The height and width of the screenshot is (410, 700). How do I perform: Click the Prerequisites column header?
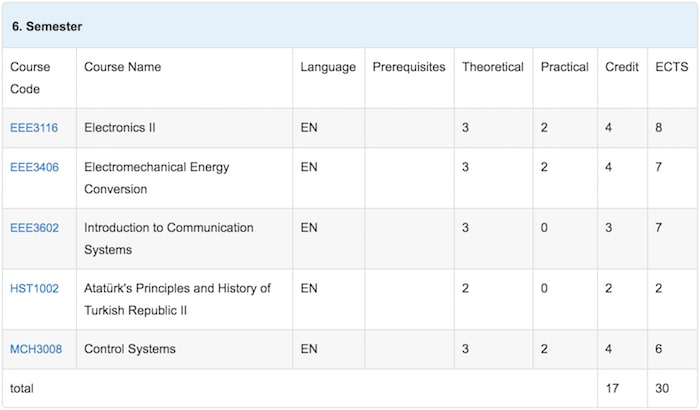point(408,67)
